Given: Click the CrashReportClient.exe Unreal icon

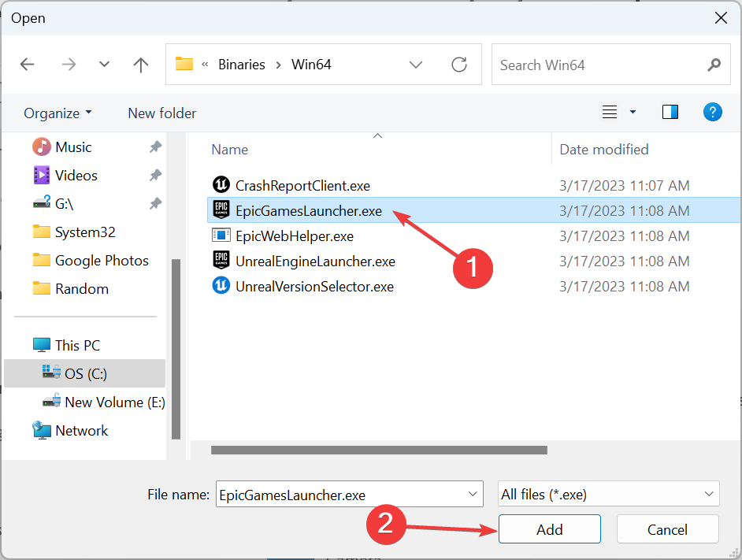Looking at the screenshot, I should pyautogui.click(x=221, y=184).
